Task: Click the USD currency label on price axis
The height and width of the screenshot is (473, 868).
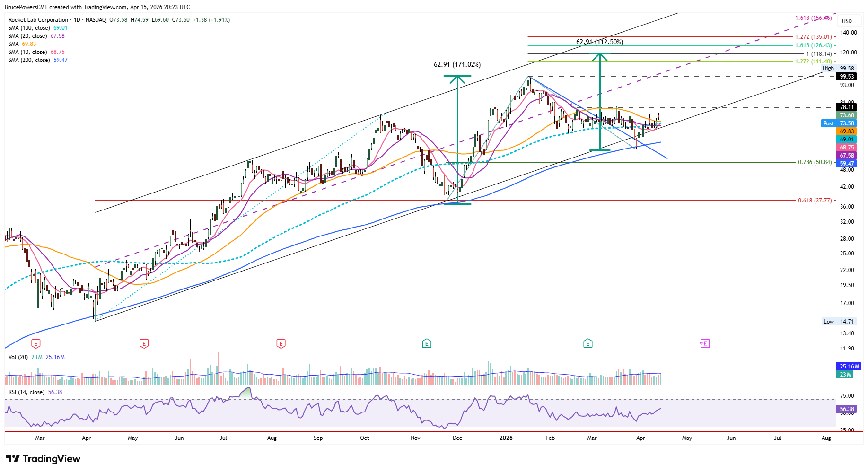Action: tap(847, 21)
